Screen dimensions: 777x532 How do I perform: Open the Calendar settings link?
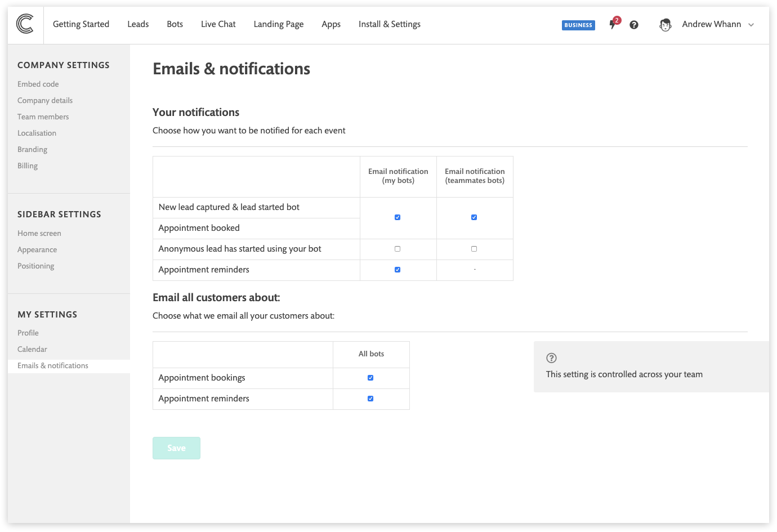[32, 349]
